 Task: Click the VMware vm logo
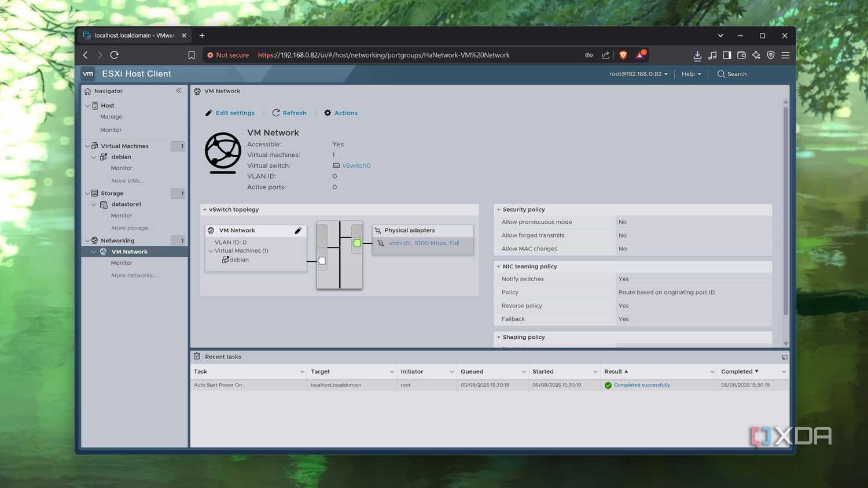[x=88, y=73]
